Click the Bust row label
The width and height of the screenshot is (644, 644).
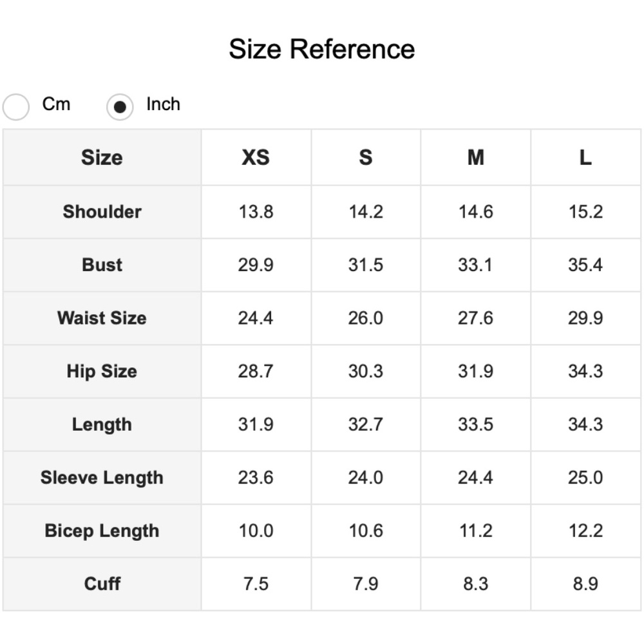click(102, 265)
